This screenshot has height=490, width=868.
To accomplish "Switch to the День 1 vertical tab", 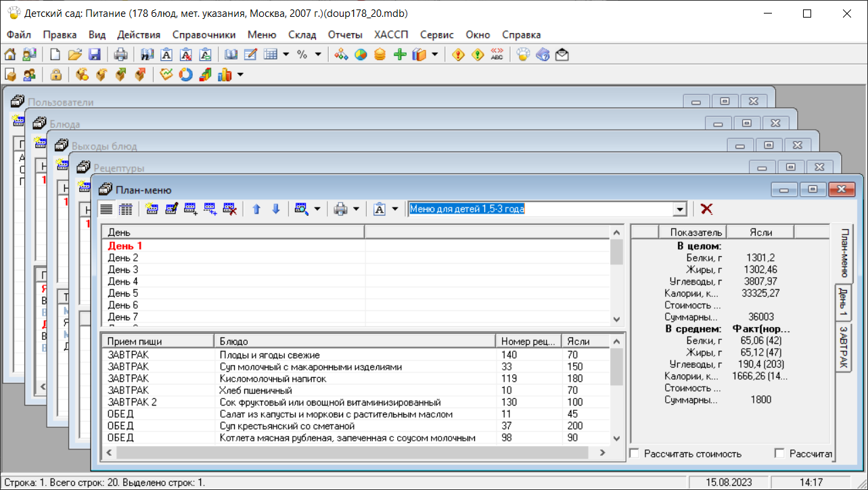I will (x=843, y=302).
